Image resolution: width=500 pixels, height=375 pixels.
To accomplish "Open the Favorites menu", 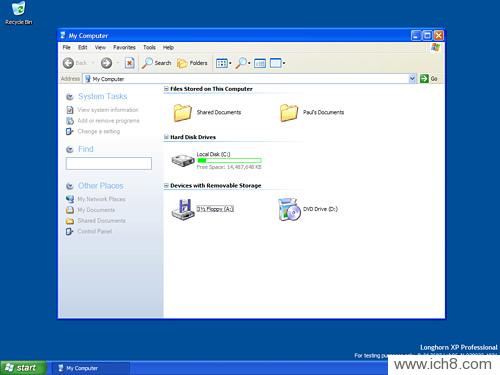I will (x=124, y=47).
